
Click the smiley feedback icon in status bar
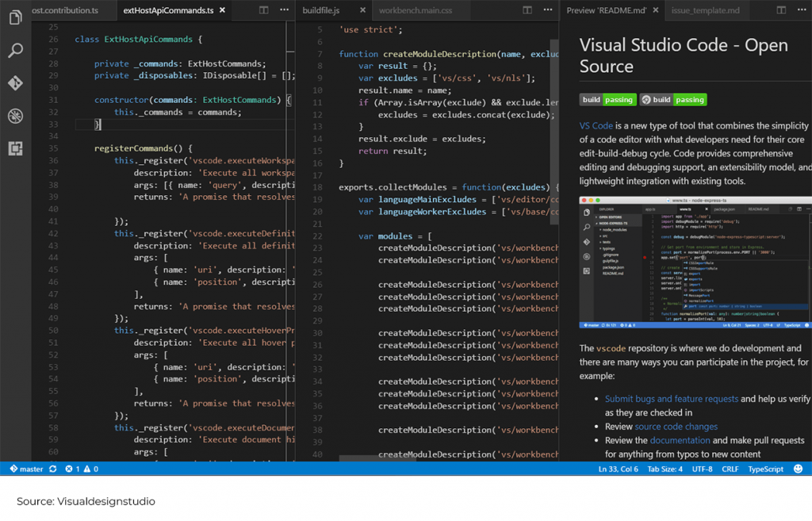coord(799,469)
